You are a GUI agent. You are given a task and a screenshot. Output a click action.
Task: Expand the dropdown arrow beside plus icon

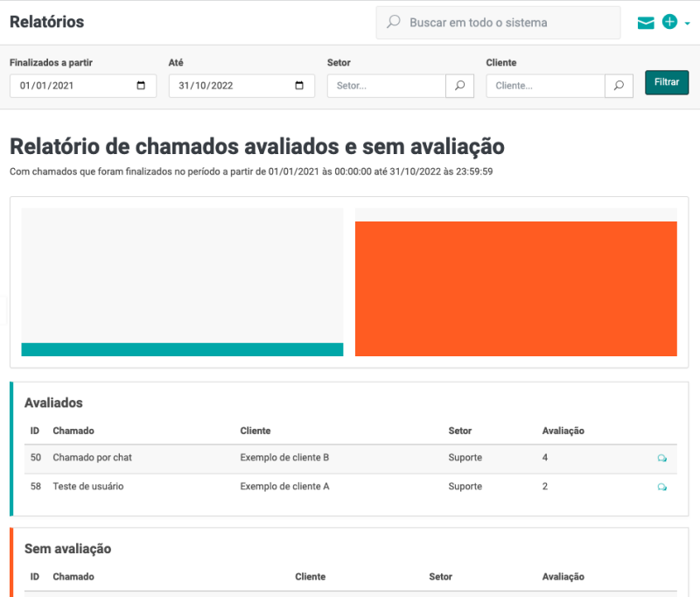coord(687,24)
